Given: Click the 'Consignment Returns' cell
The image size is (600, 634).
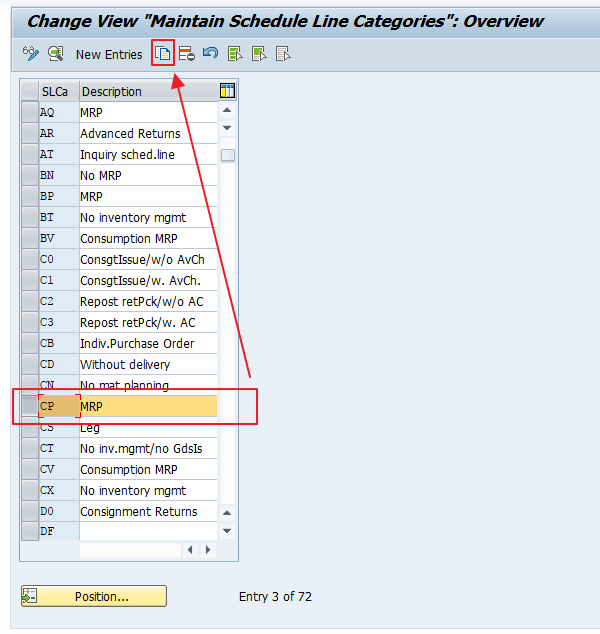Looking at the screenshot, I should (148, 511).
